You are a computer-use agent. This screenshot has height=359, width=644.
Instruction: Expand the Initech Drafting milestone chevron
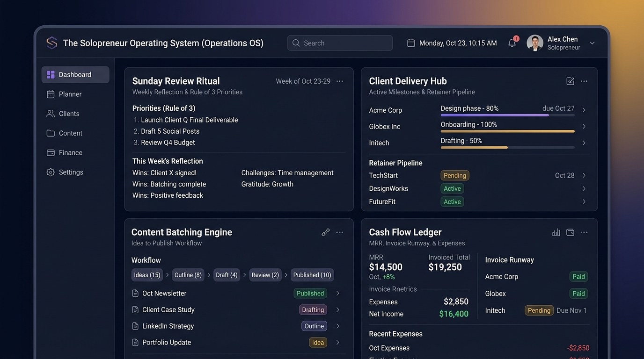pyautogui.click(x=584, y=143)
